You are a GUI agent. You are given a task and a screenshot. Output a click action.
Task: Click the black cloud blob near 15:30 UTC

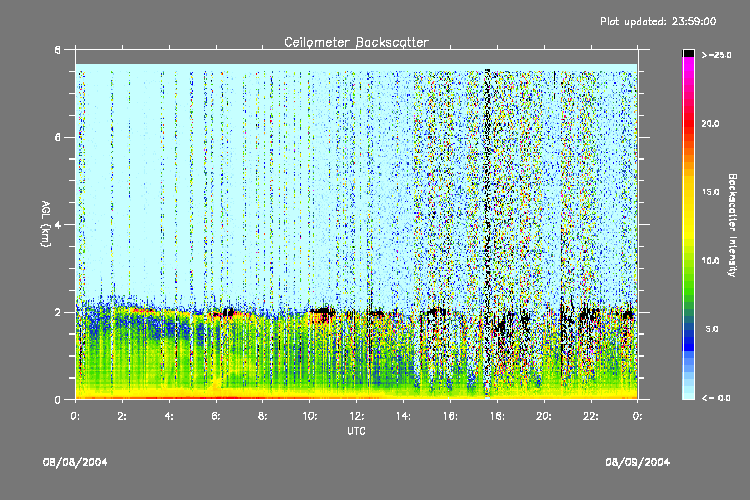tap(435, 313)
